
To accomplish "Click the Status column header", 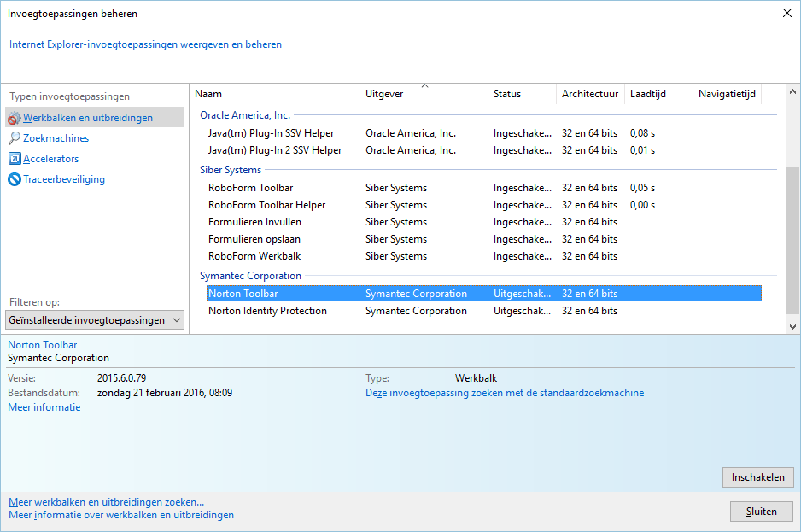I will click(506, 94).
